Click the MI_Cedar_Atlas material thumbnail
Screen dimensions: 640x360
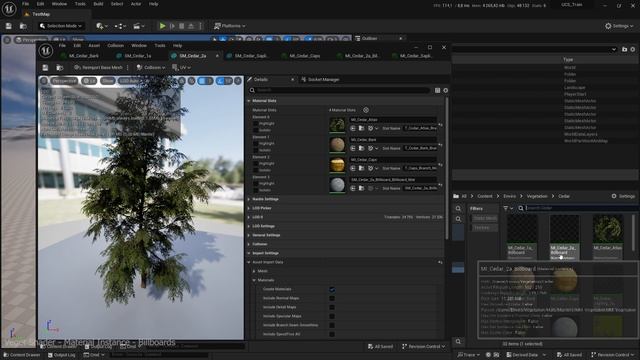[337, 125]
